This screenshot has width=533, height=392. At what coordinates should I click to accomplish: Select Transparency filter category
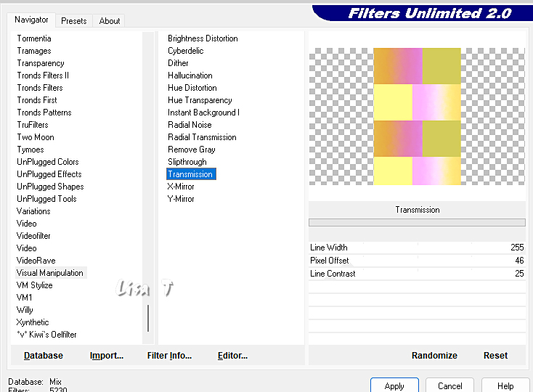pos(41,63)
